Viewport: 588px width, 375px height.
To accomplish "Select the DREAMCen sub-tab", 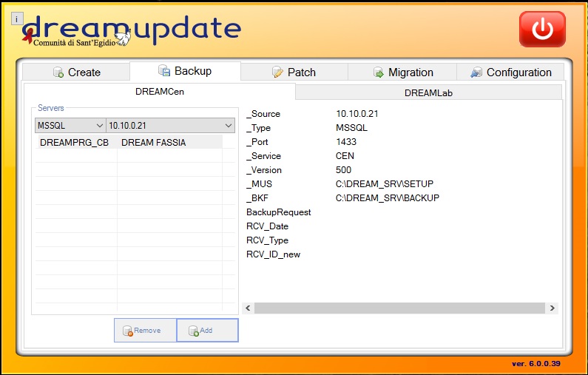I will (x=160, y=92).
